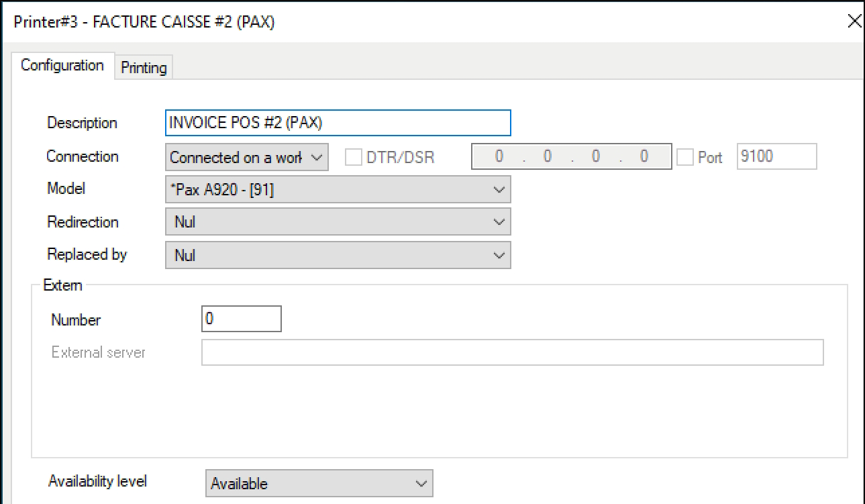Click the first octet of IP address
The width and height of the screenshot is (865, 504).
(x=499, y=156)
